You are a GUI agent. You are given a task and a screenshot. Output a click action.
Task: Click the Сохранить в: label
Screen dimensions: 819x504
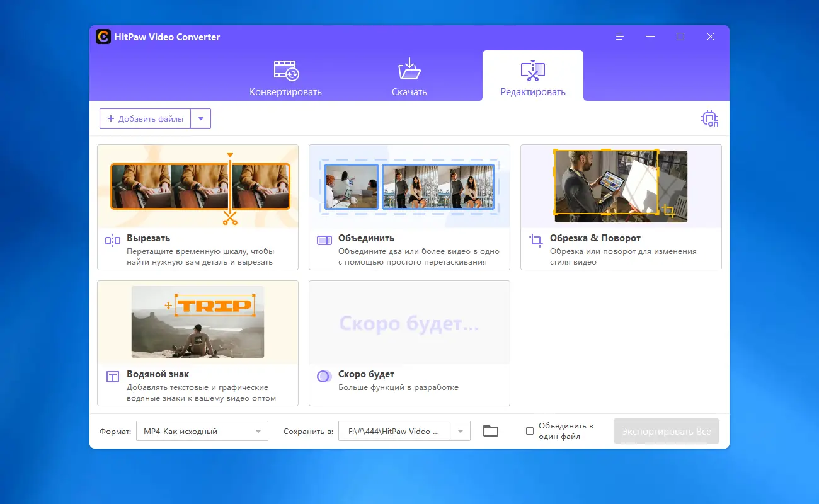tap(309, 432)
